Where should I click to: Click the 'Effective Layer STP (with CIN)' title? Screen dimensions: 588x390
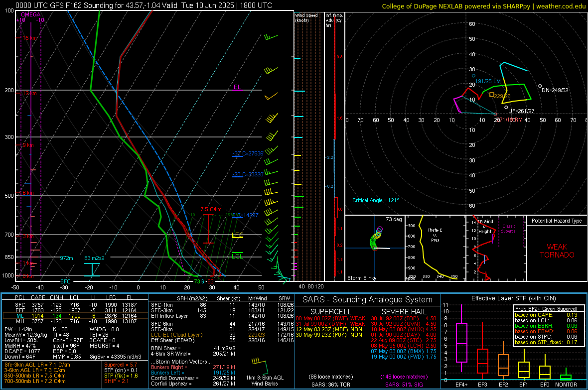pyautogui.click(x=513, y=298)
